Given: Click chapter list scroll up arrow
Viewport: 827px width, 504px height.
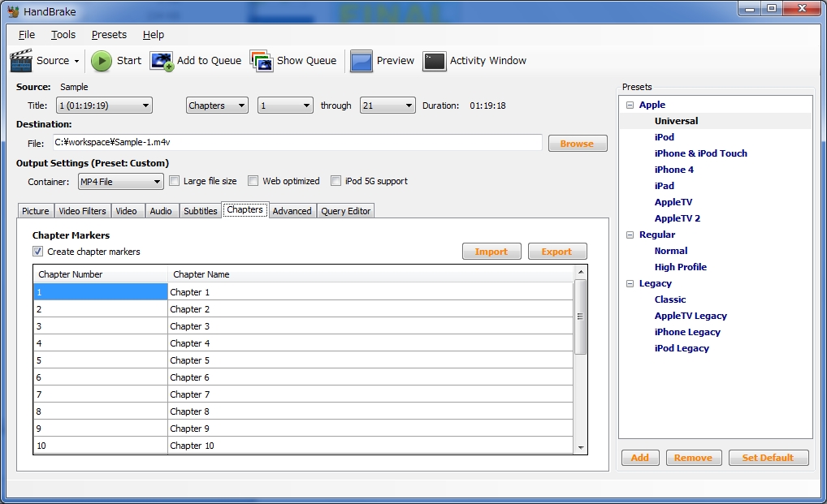Looking at the screenshot, I should pos(580,272).
